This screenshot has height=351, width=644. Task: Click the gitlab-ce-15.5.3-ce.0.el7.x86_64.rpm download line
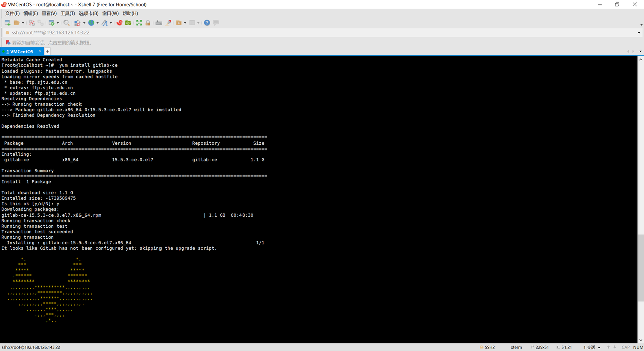tap(127, 215)
